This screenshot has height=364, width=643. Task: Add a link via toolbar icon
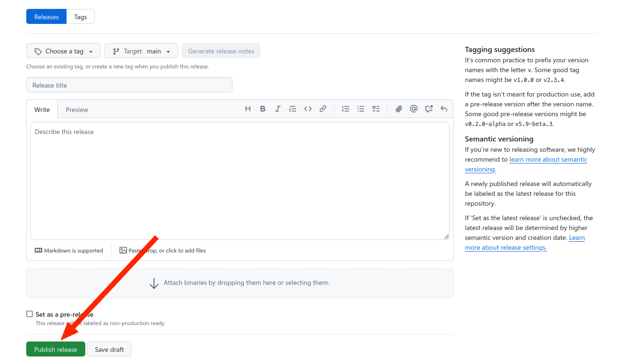tap(323, 109)
